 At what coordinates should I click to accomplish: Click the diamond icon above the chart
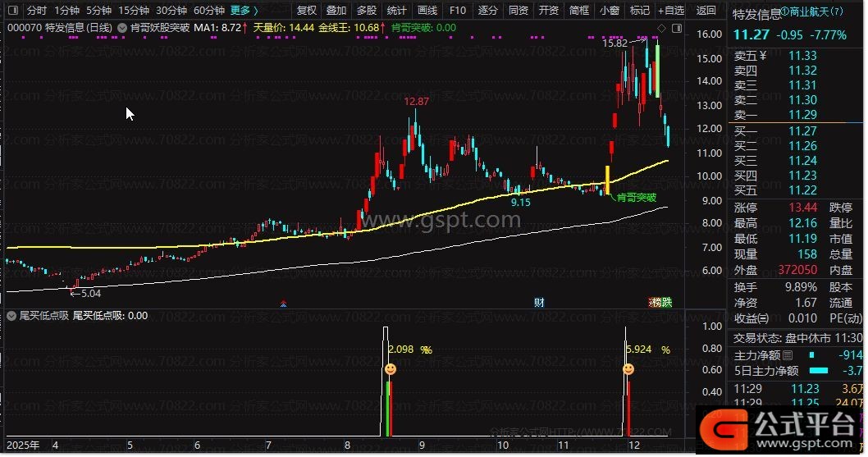(661, 28)
